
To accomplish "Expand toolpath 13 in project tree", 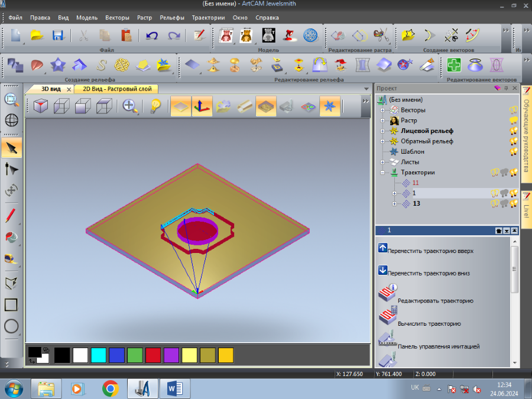I will coord(394,204).
